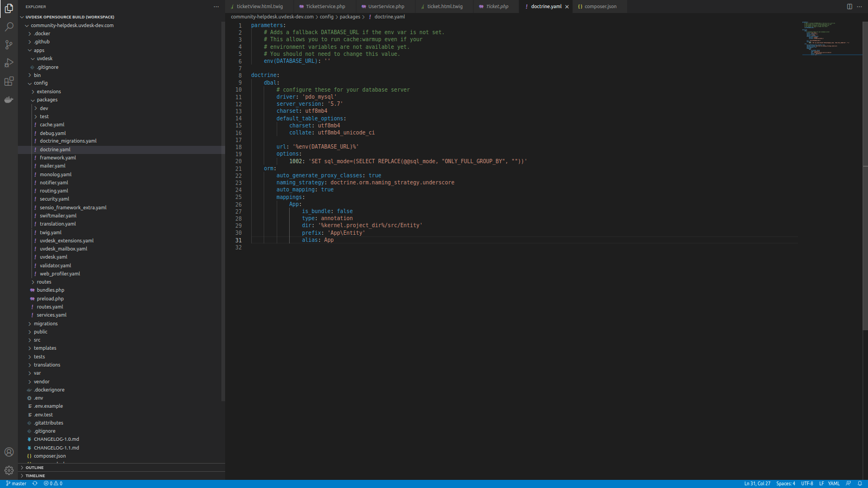Expand the migrations folder
This screenshot has height=488, width=868.
(x=46, y=324)
